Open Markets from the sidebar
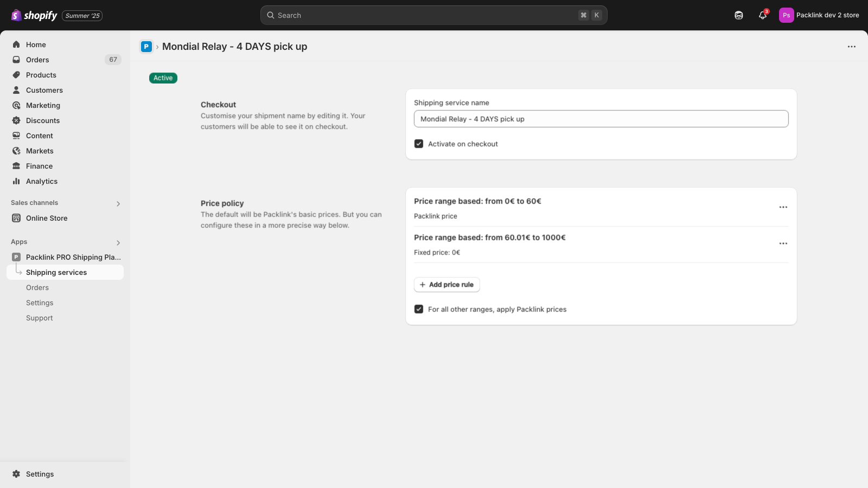This screenshot has height=488, width=868. point(40,151)
